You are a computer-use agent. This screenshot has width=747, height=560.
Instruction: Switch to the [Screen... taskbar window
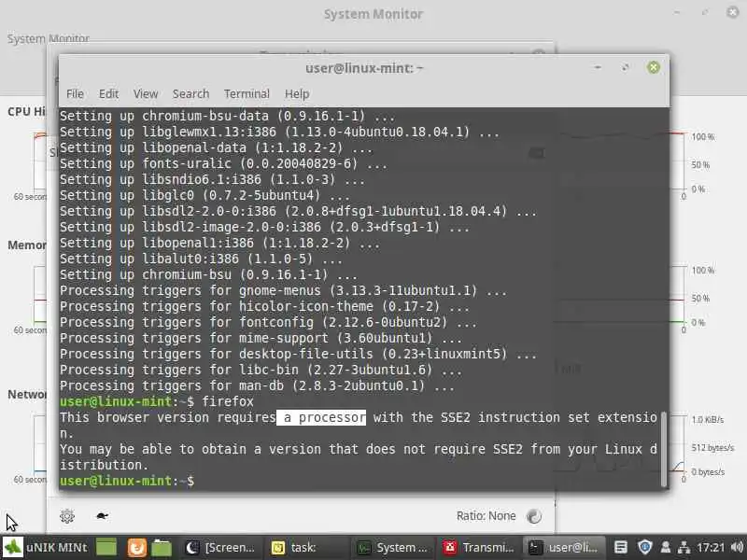click(220, 548)
